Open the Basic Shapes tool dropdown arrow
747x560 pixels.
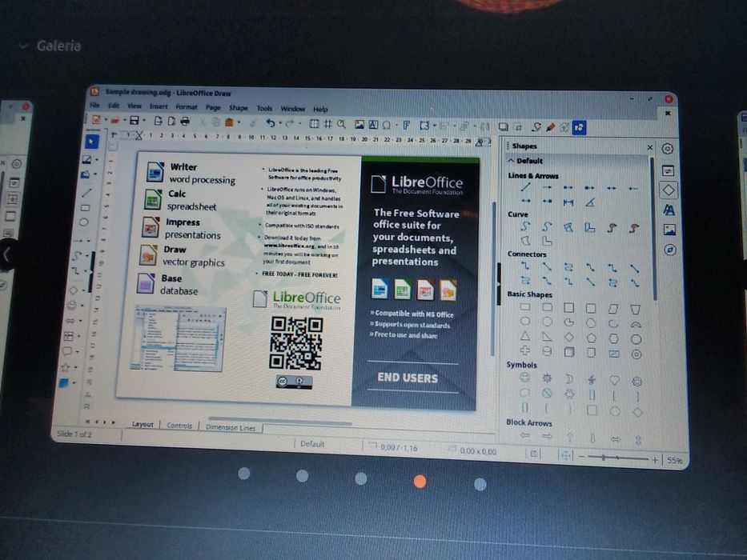[82, 290]
